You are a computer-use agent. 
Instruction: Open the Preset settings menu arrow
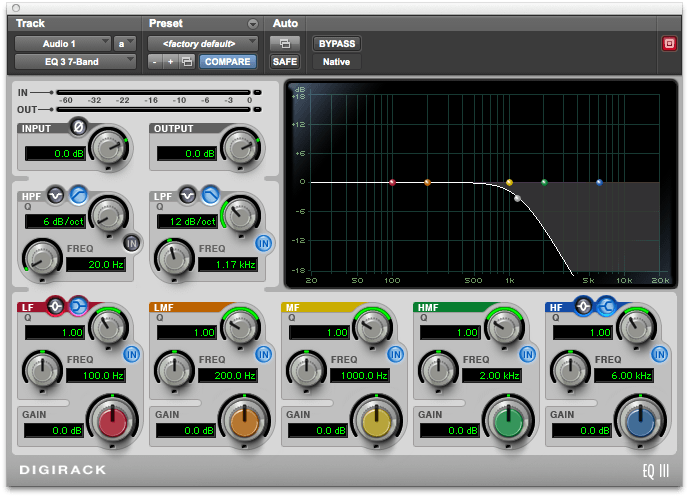point(253,23)
